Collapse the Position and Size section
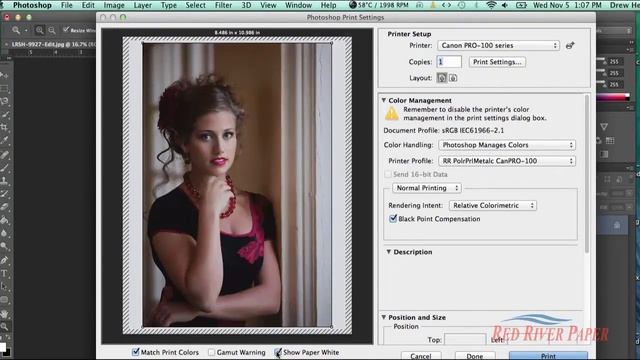 384,317
